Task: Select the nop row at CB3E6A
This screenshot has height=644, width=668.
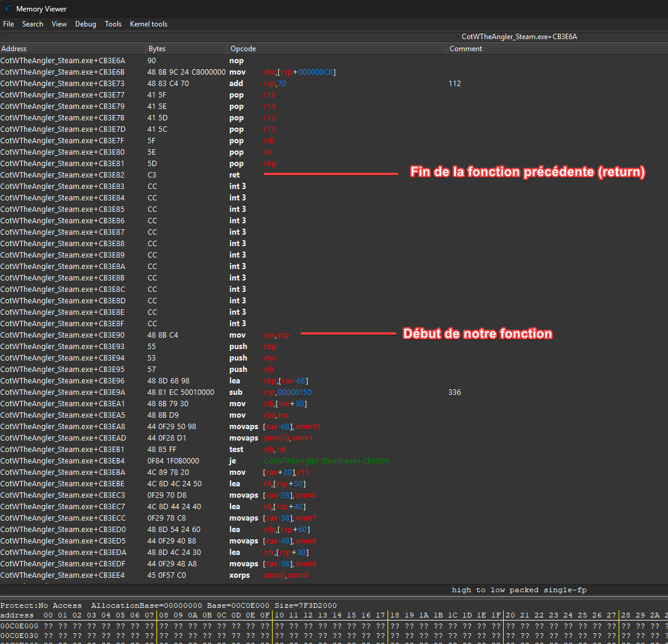Action: (334, 61)
